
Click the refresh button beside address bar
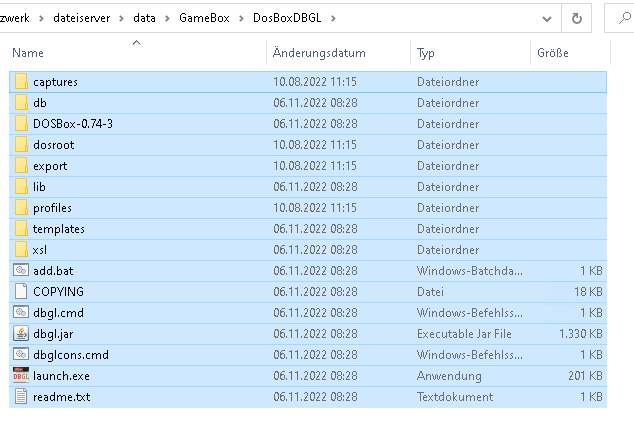click(x=576, y=18)
